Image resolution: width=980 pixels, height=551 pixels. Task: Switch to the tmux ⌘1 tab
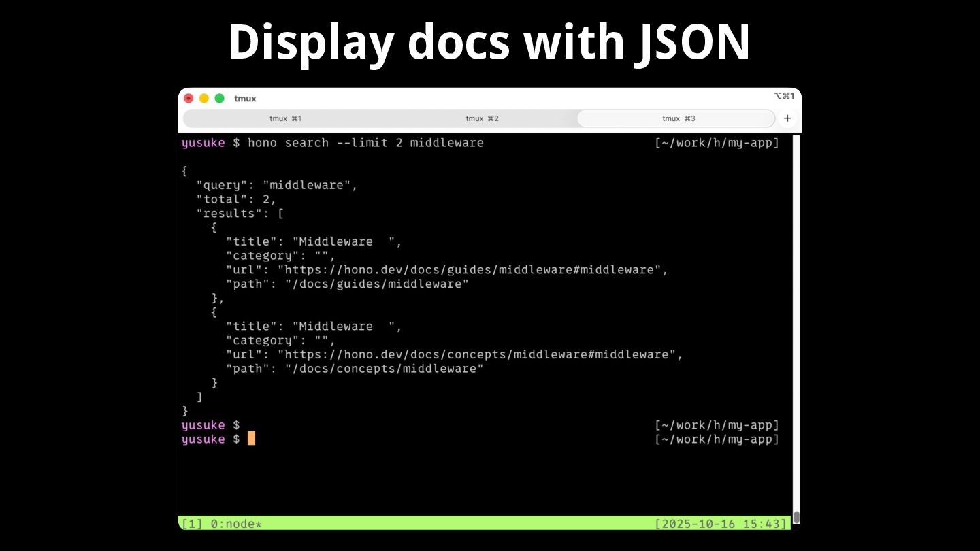click(x=285, y=118)
